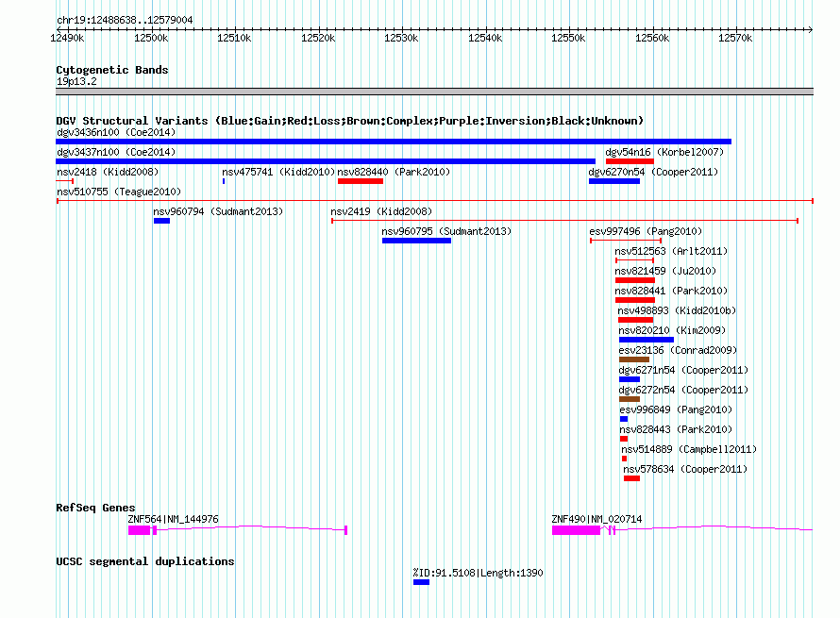Click the 12500k ruler position
The width and height of the screenshot is (840, 618).
[151, 38]
